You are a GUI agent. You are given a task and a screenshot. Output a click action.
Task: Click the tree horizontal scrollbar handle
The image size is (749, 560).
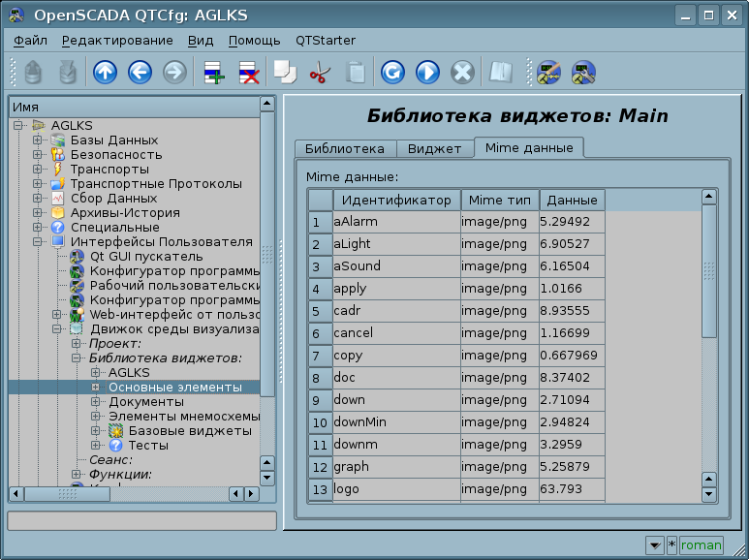click(67, 493)
